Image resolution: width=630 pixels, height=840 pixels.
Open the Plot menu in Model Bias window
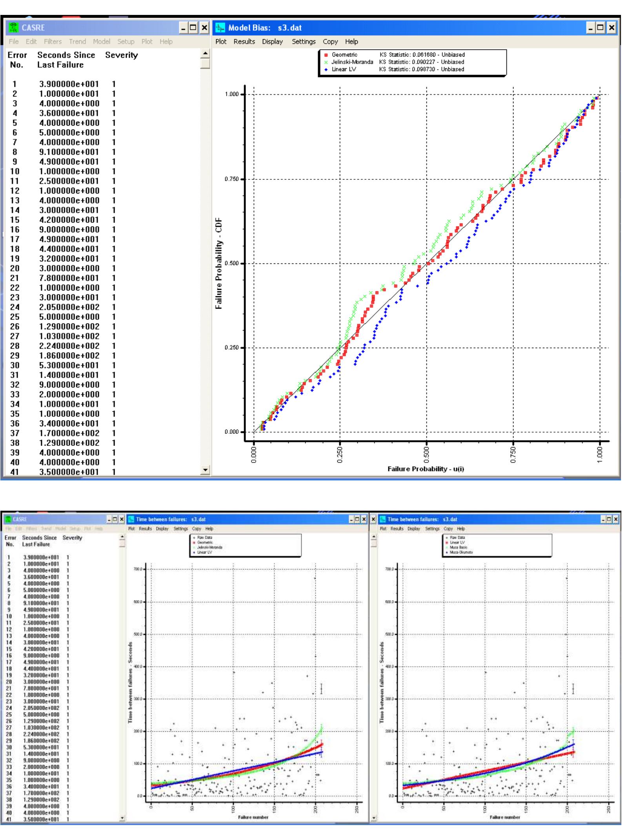(221, 41)
